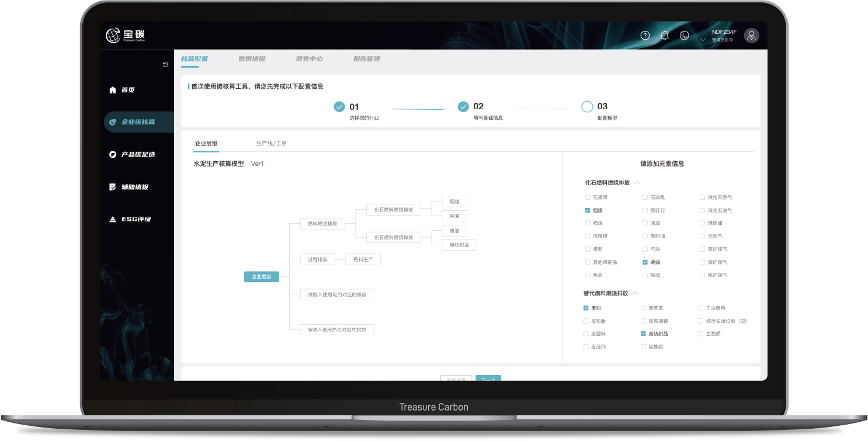Enable the 天然气 checkbox
868x441 pixels.
pyautogui.click(x=702, y=236)
